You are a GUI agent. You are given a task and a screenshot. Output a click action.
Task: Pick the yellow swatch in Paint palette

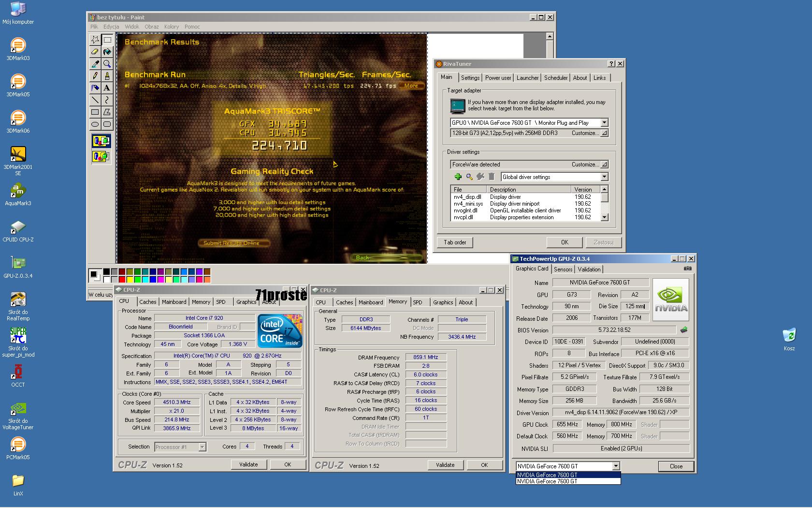click(130, 279)
